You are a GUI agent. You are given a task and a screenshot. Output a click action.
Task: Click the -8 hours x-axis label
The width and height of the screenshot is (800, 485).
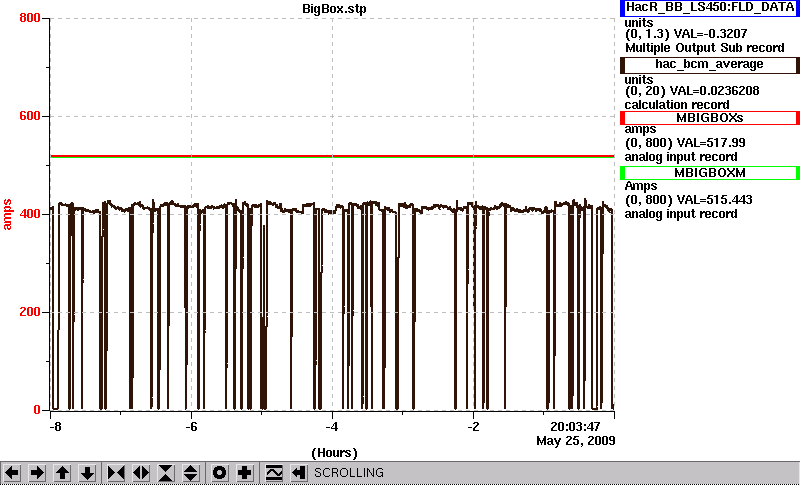pos(55,426)
